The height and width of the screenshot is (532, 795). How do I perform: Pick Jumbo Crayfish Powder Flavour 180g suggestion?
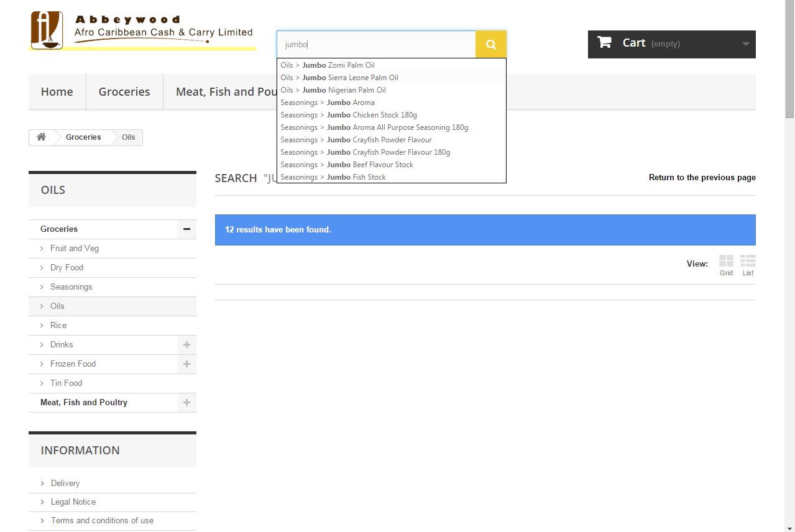[392, 152]
